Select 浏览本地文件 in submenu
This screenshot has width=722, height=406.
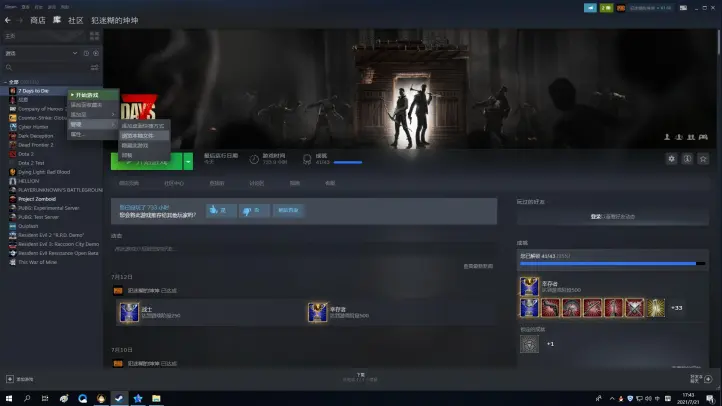point(144,136)
